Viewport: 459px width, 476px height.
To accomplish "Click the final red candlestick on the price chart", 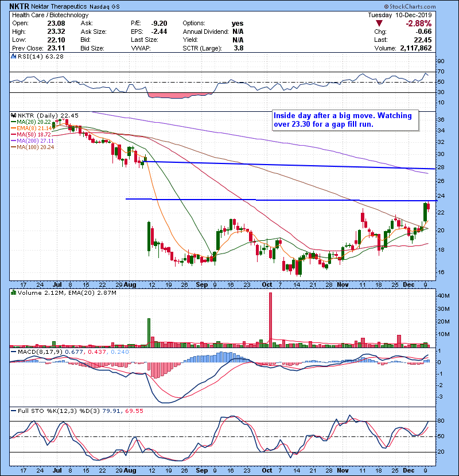I will pyautogui.click(x=429, y=206).
